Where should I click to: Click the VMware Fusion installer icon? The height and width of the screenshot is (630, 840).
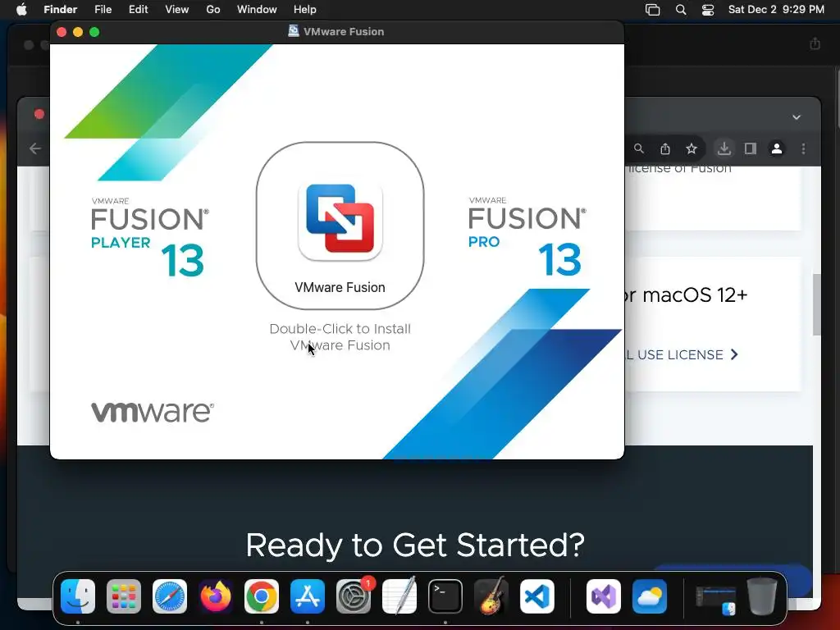click(x=340, y=221)
